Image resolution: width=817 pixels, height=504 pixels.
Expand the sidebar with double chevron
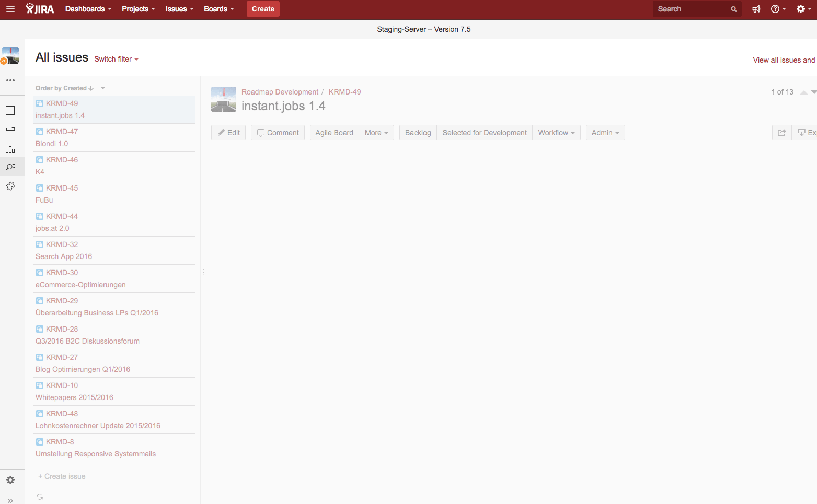coord(10,500)
